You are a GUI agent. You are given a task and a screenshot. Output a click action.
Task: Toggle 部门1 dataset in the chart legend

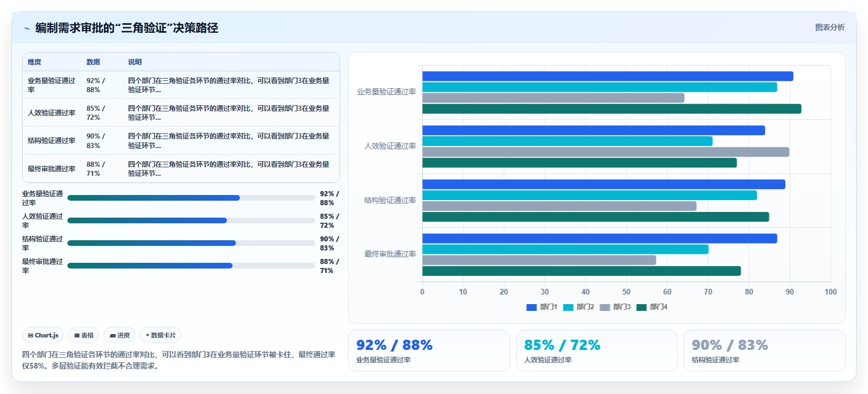coord(542,307)
